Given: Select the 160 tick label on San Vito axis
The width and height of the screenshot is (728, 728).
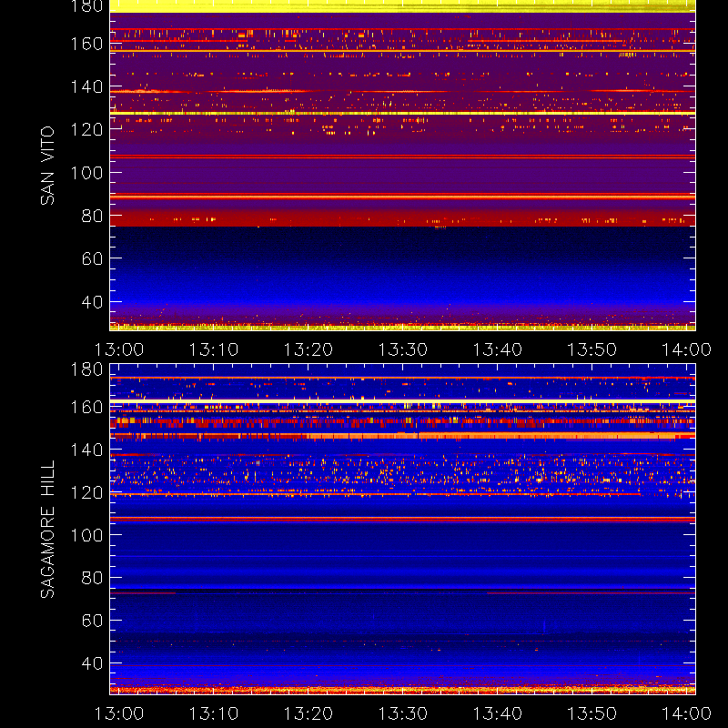Looking at the screenshot, I should (x=86, y=44).
